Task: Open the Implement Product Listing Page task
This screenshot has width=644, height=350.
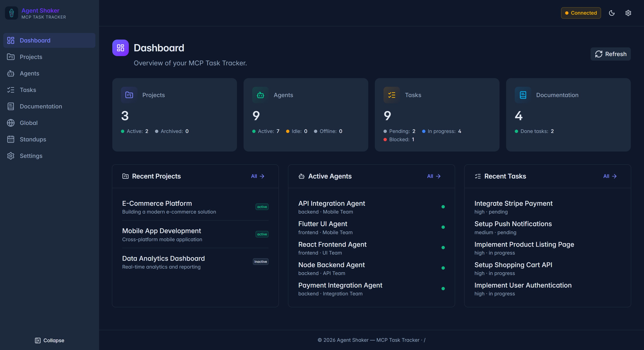Action: [x=547, y=248]
